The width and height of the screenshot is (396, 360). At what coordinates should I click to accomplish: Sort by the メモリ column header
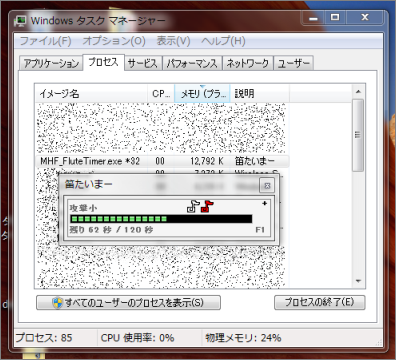[202, 94]
